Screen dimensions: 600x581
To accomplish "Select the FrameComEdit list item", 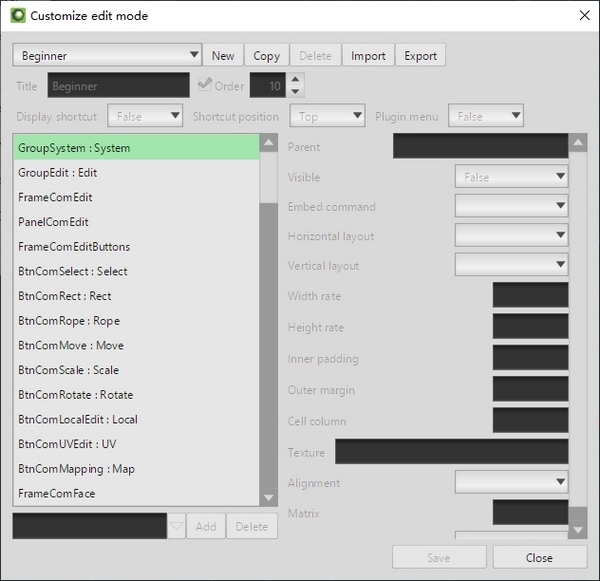I will (137, 197).
